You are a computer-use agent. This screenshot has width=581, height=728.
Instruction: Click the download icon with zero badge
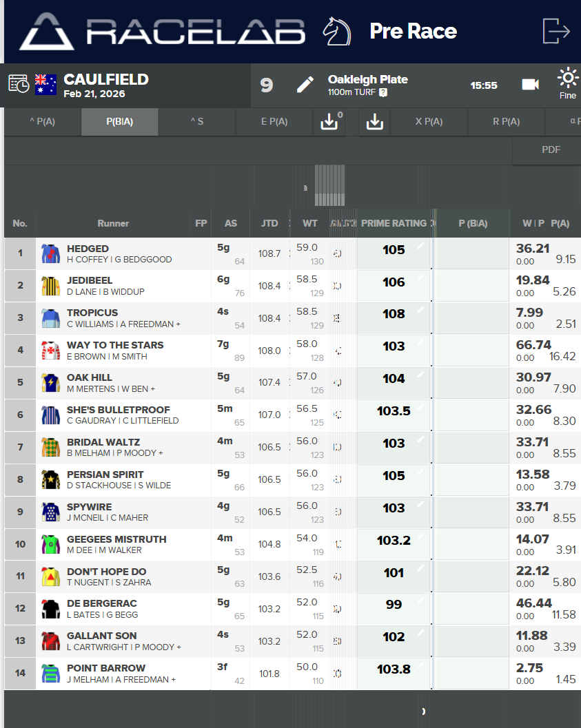(x=329, y=122)
